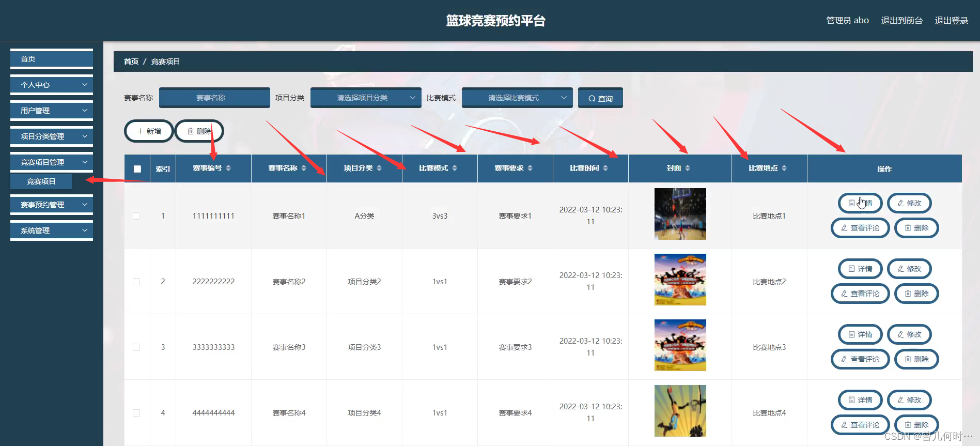This screenshot has height=446, width=980.
Task: Sort the table by 赛事名称 column
Action: pos(304,168)
